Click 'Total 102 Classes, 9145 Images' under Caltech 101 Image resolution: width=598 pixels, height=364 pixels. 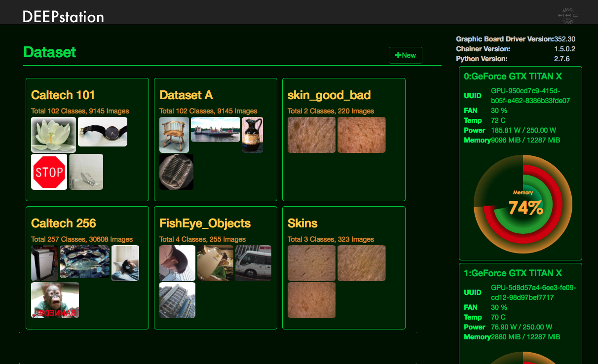80,111
